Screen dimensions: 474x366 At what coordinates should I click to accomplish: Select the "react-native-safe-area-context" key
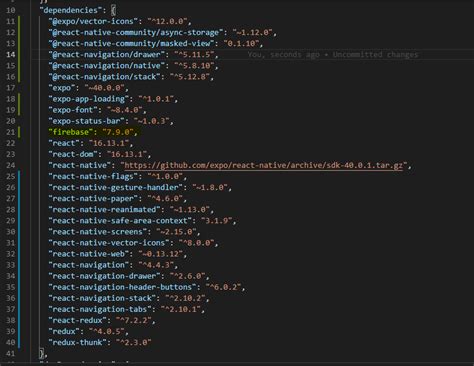tap(120, 221)
